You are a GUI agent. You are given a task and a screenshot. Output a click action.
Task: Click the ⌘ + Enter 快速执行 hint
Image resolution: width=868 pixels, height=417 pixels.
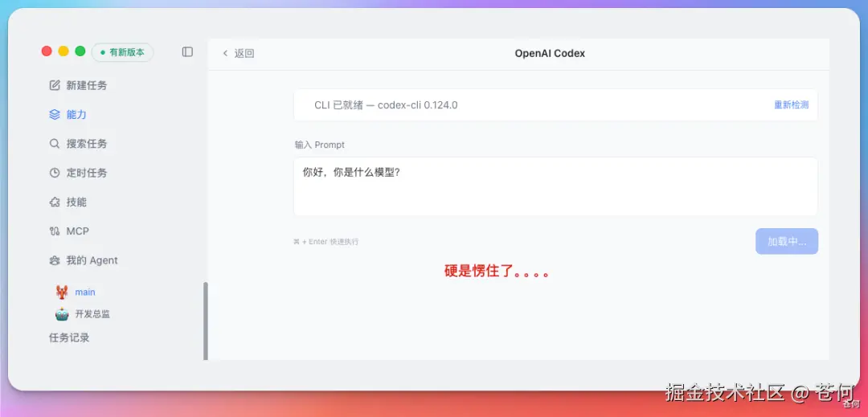pos(326,242)
